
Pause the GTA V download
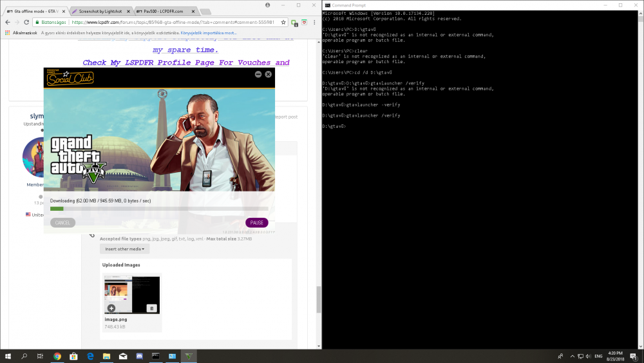coord(257,223)
